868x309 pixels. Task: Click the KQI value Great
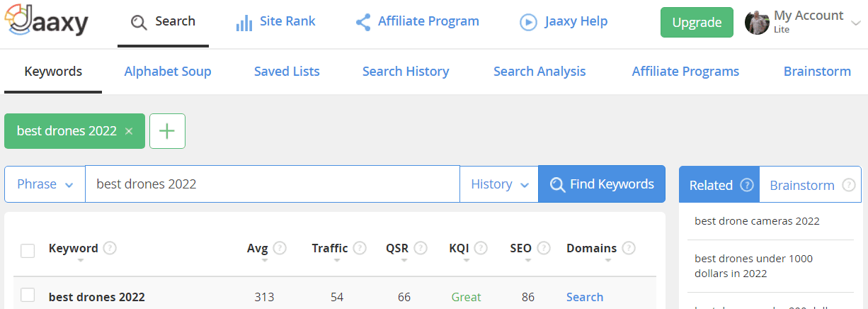coord(467,297)
